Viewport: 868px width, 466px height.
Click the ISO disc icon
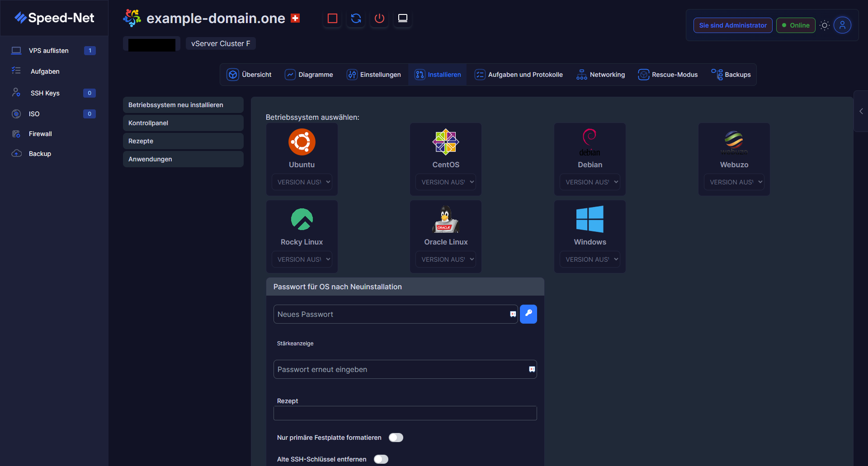tap(16, 114)
